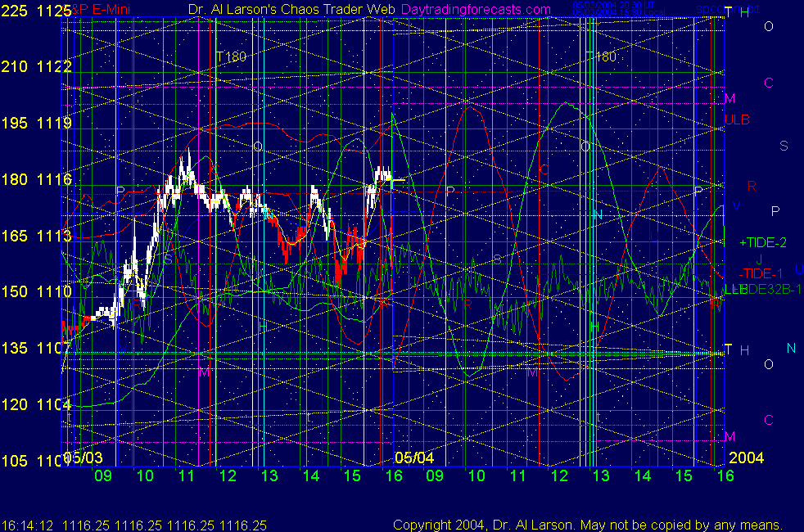Click the gray "S" in the right margin
Viewport: 804px width, 532px height.
click(x=784, y=146)
